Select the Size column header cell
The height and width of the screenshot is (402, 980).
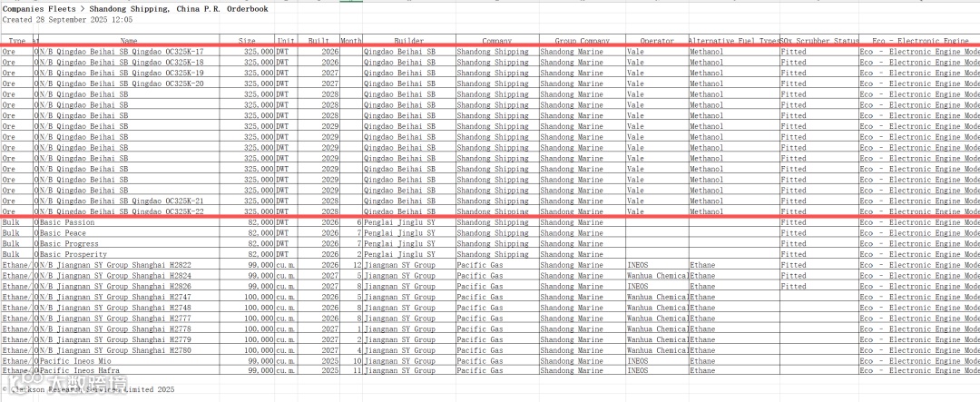click(x=247, y=41)
